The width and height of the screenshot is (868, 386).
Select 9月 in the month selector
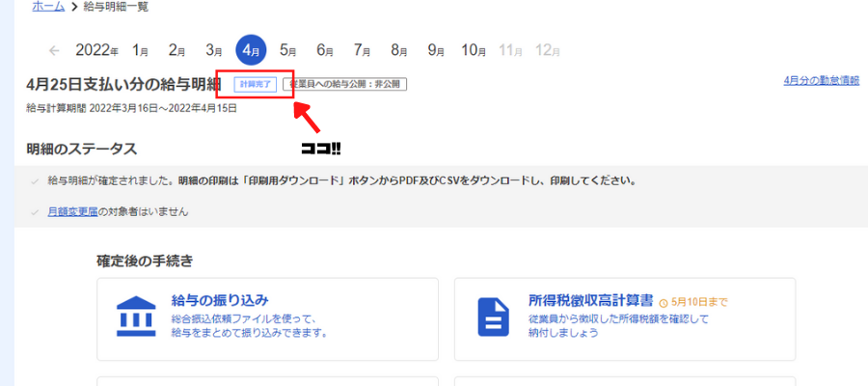(436, 50)
